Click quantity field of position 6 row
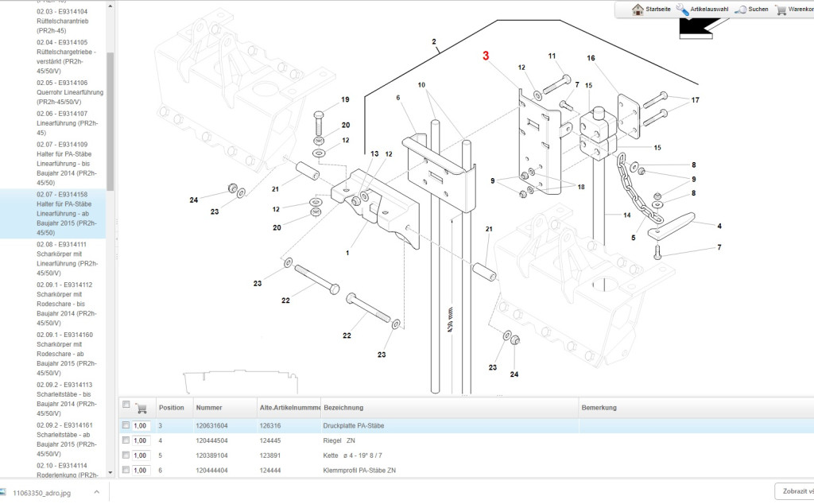This screenshot has height=504, width=814. [141, 471]
